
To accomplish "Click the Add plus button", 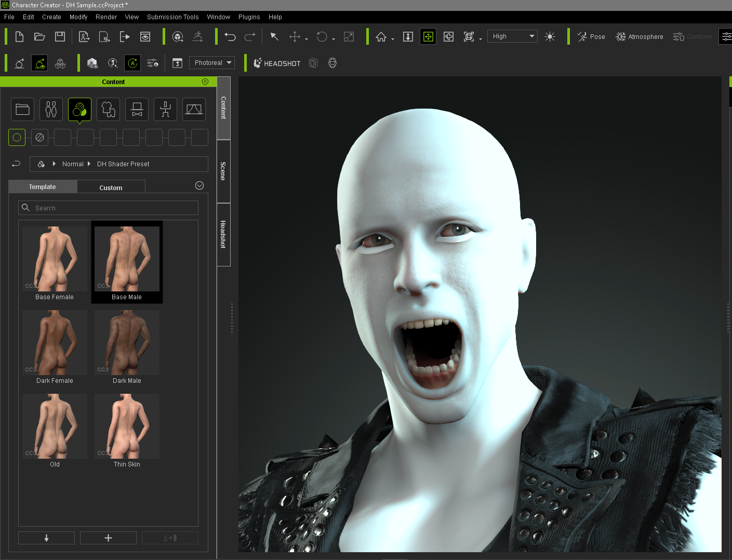I will coord(108,538).
